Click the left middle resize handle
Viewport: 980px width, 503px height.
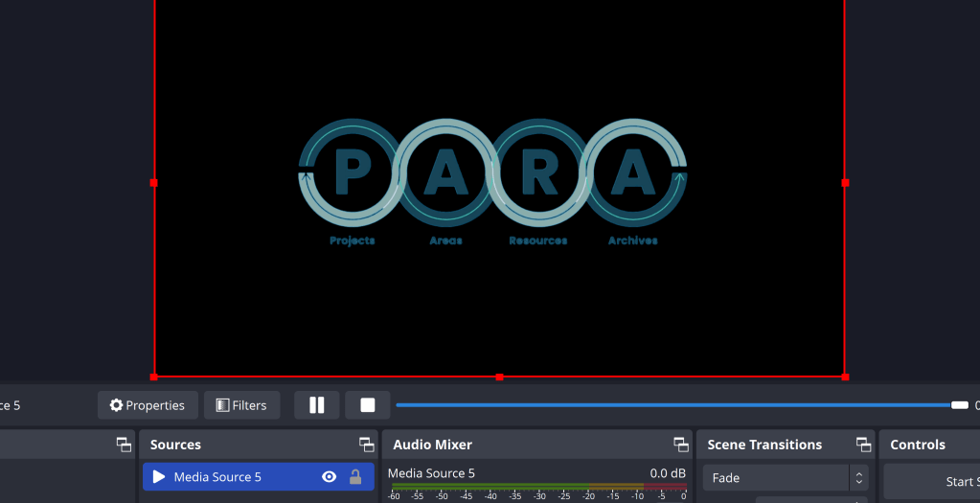[x=153, y=182]
